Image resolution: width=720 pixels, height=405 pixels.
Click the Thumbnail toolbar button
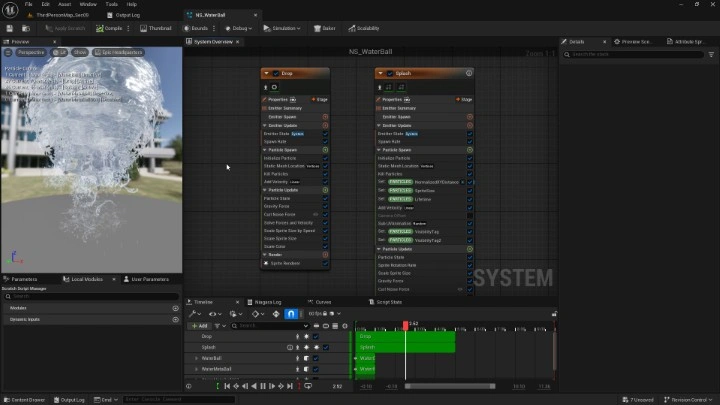coord(153,28)
